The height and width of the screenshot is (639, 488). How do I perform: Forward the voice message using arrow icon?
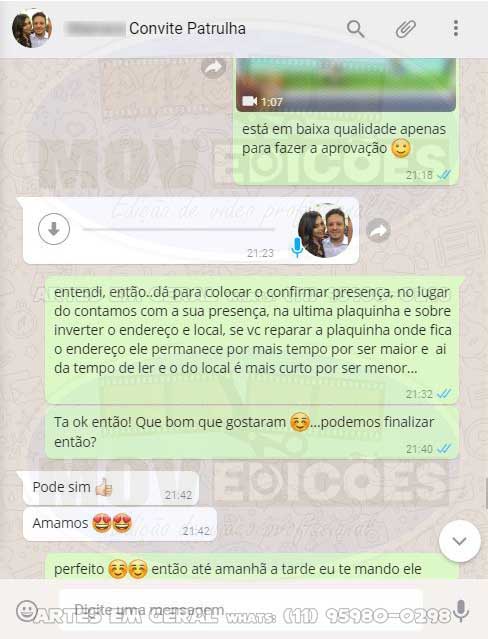tap(378, 231)
